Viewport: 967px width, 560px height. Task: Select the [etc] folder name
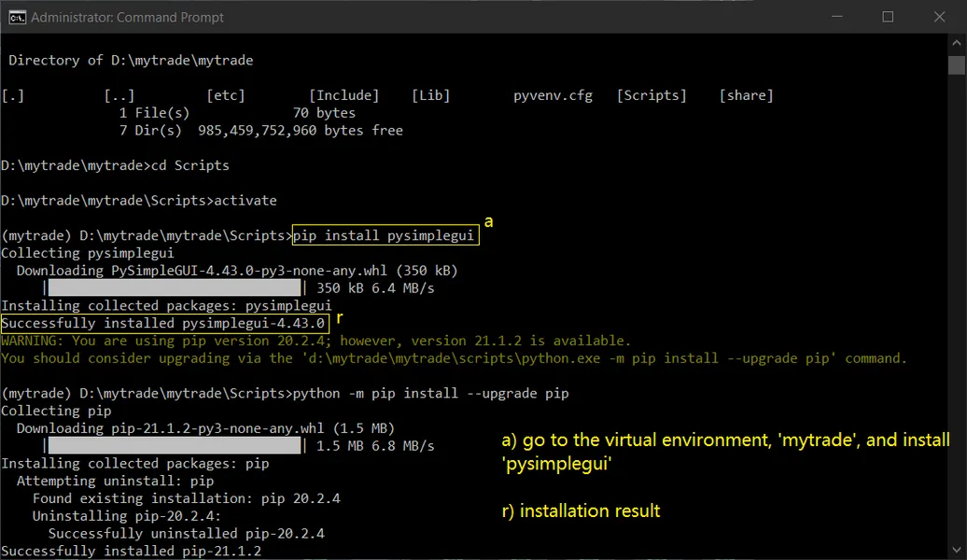[226, 94]
